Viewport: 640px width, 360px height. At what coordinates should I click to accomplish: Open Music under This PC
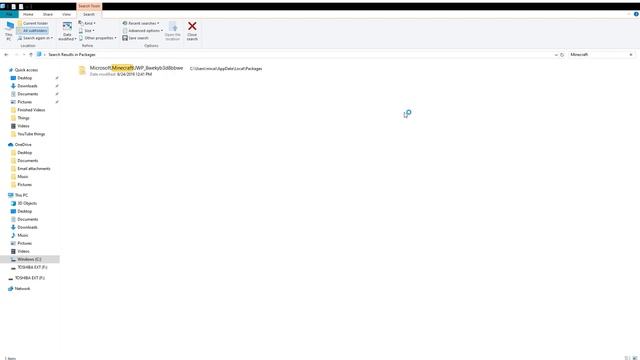23,236
